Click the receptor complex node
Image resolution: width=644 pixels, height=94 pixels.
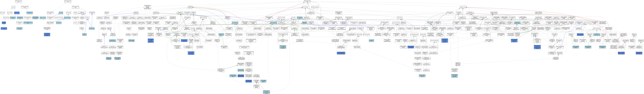coord(43,18)
